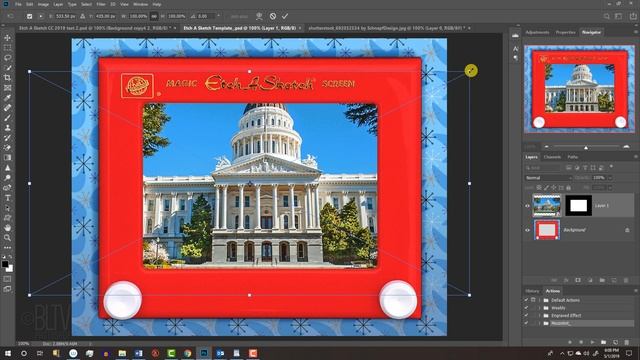
Task: Select the Horizontal Type tool
Action: [x=7, y=198]
